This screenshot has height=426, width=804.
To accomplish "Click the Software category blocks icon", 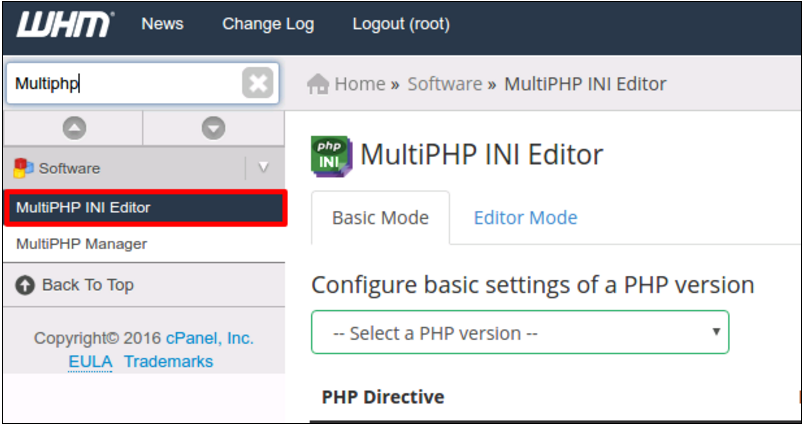I will [24, 168].
